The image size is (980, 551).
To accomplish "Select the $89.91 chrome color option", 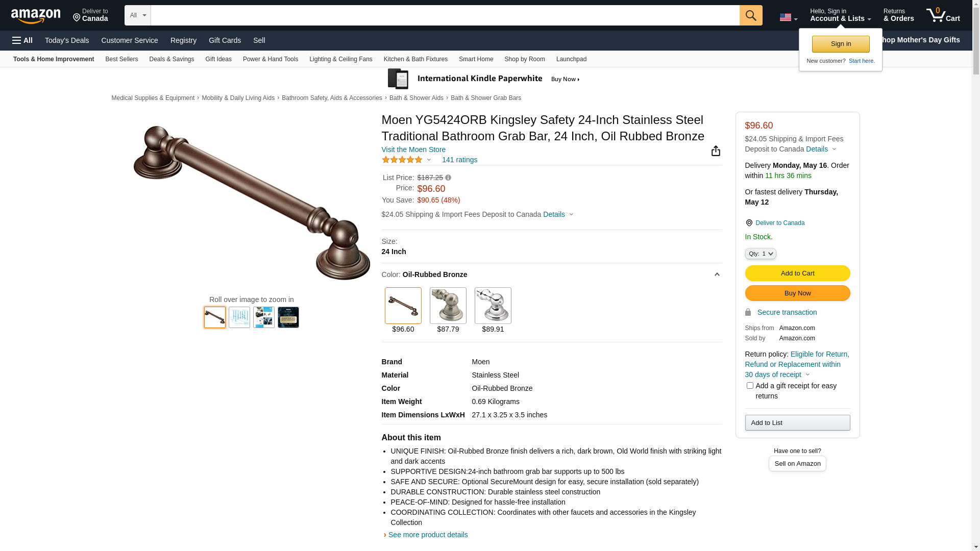I will [493, 306].
